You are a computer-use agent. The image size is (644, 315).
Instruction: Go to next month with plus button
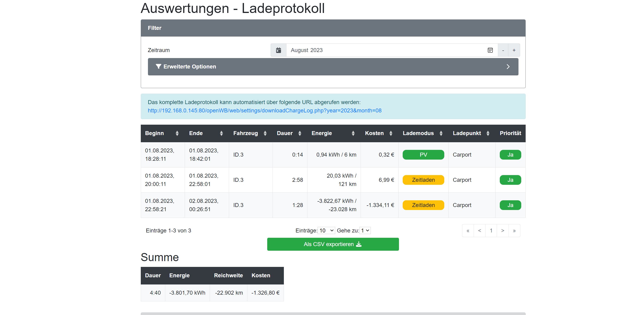pos(514,50)
